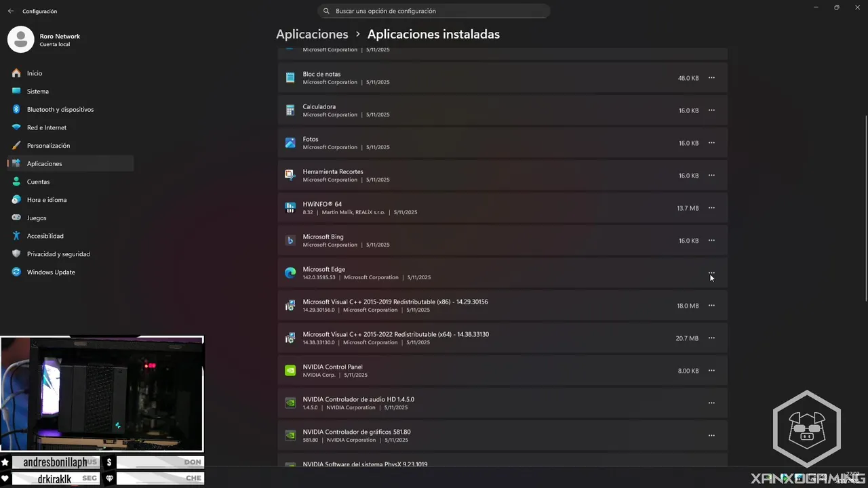Select the search magnifier icon
This screenshot has width=868, height=488.
(326, 11)
